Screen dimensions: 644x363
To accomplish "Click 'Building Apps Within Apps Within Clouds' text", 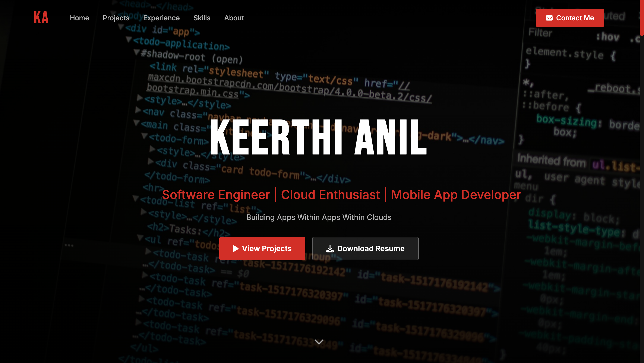I will tap(319, 217).
